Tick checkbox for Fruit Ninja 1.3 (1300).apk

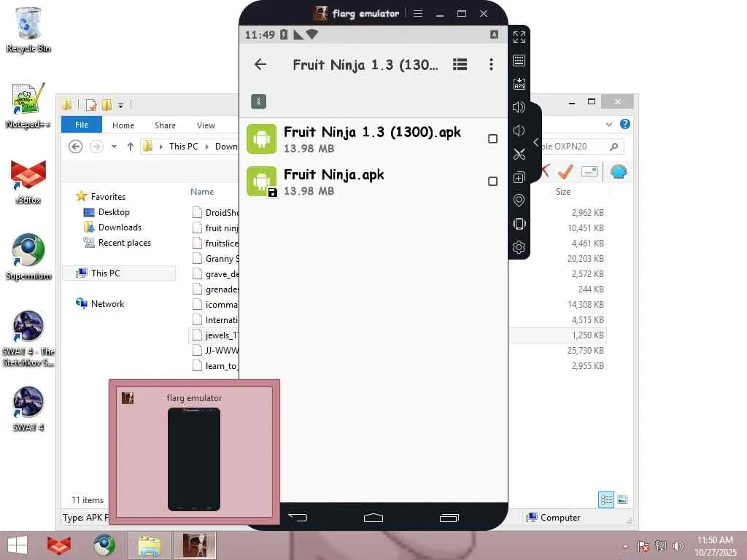pyautogui.click(x=492, y=139)
